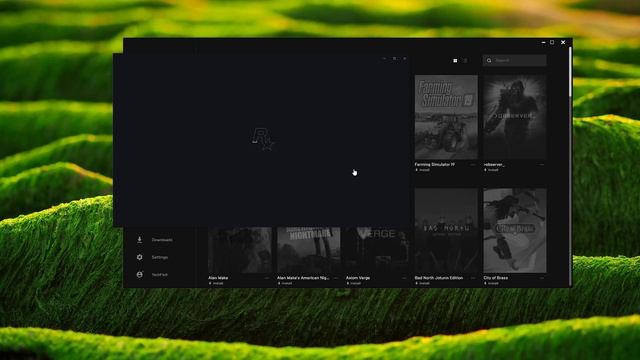Open the >observer_ game cover

(x=515, y=117)
